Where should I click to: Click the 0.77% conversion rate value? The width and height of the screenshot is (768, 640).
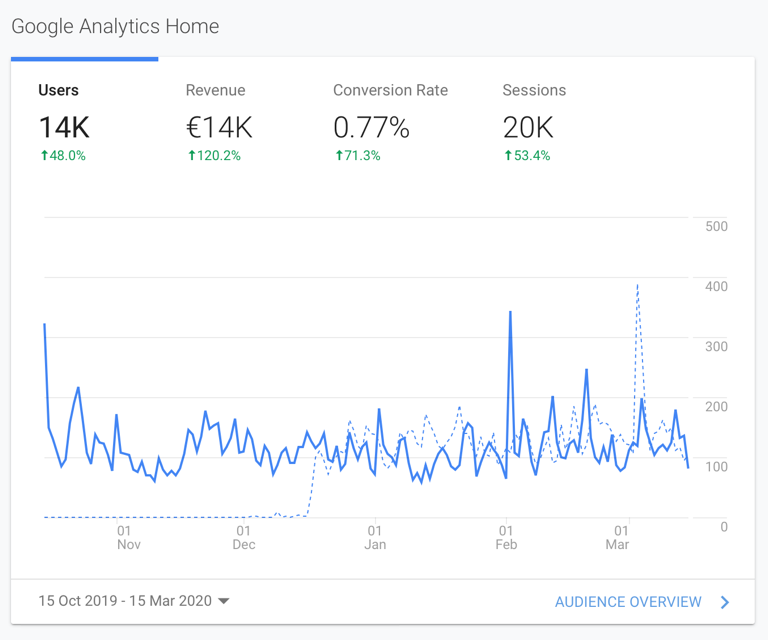371,127
